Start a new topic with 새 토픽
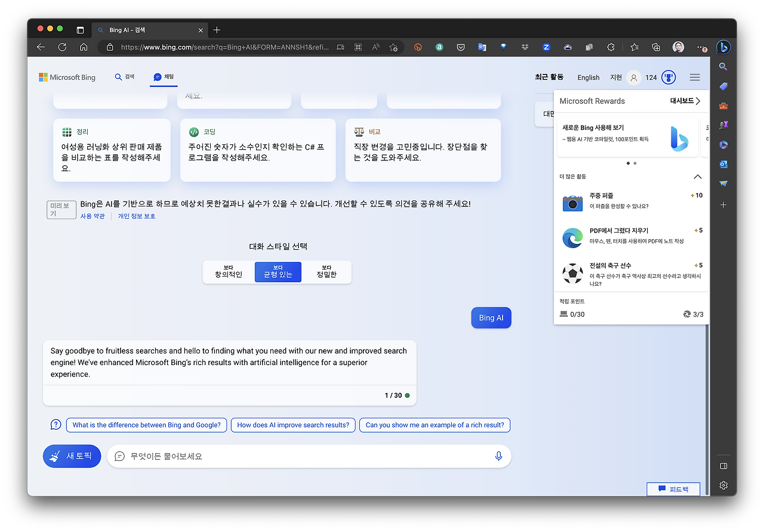The image size is (764, 532). tap(72, 456)
